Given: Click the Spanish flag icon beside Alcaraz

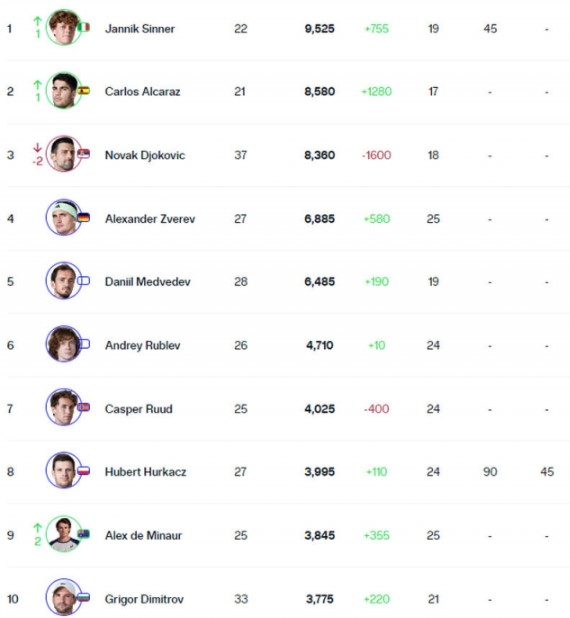Looking at the screenshot, I should click(x=83, y=91).
